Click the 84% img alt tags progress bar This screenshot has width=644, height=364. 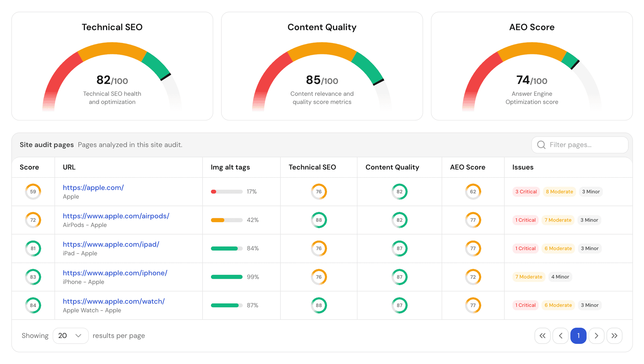click(227, 248)
